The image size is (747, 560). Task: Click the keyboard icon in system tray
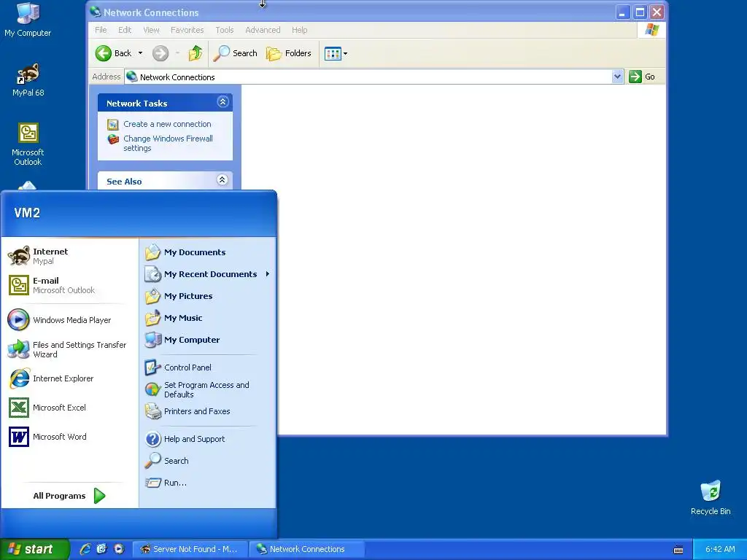click(678, 550)
